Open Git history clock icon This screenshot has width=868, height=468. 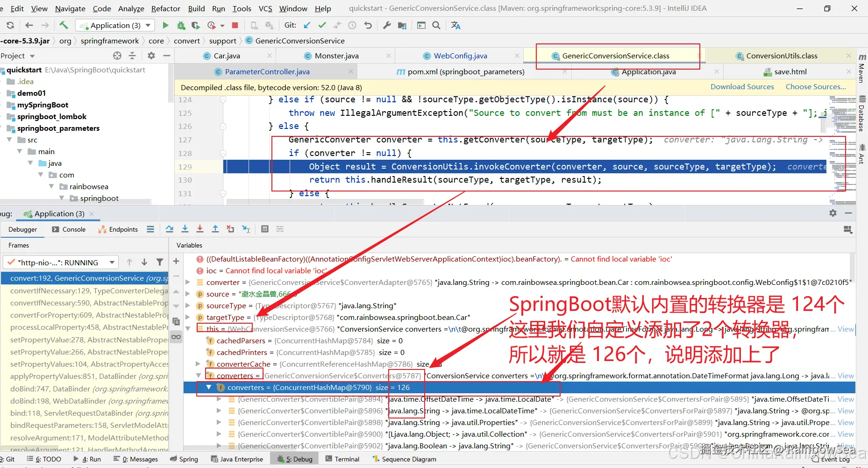tap(352, 25)
